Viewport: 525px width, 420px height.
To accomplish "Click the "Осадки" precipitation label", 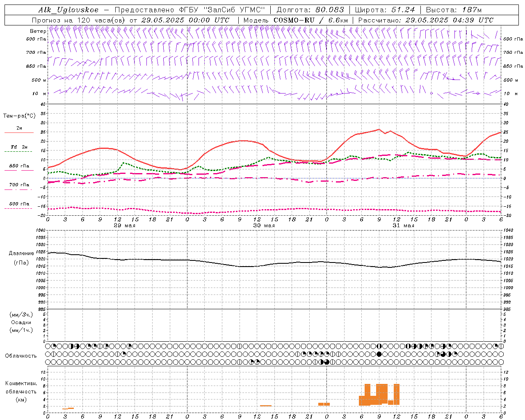I will pos(21,322).
